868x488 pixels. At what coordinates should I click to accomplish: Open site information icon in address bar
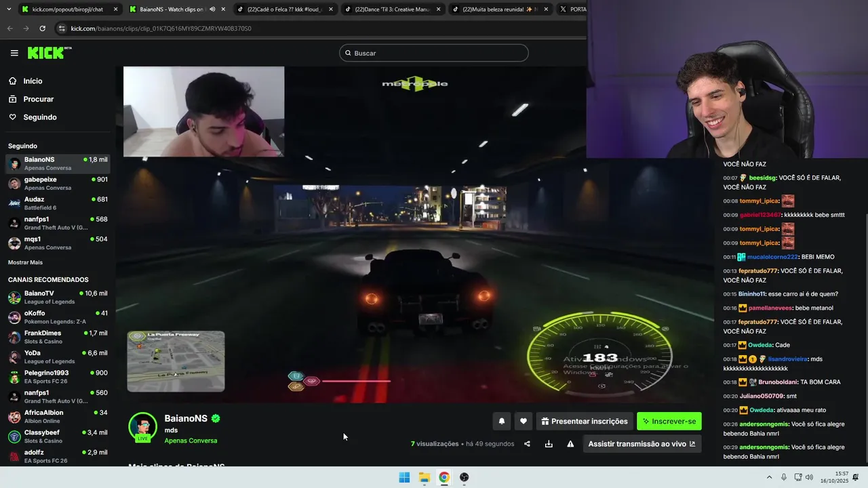[x=62, y=28]
